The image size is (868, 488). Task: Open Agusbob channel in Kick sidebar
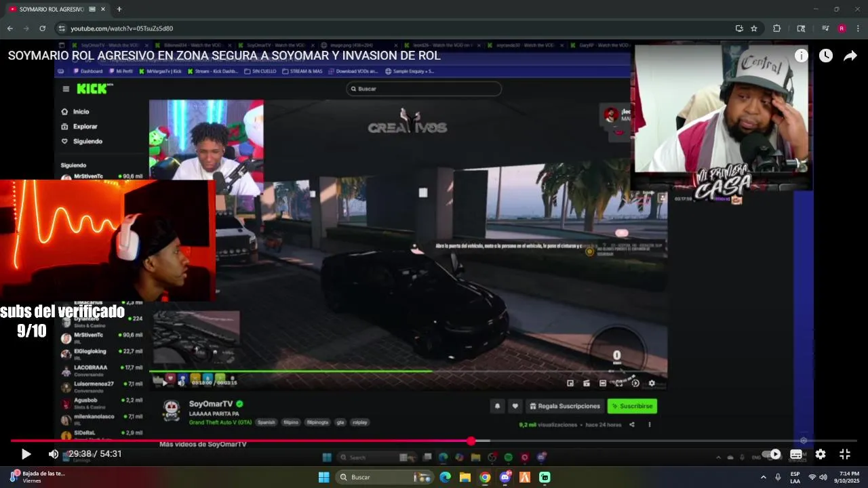[102, 403]
